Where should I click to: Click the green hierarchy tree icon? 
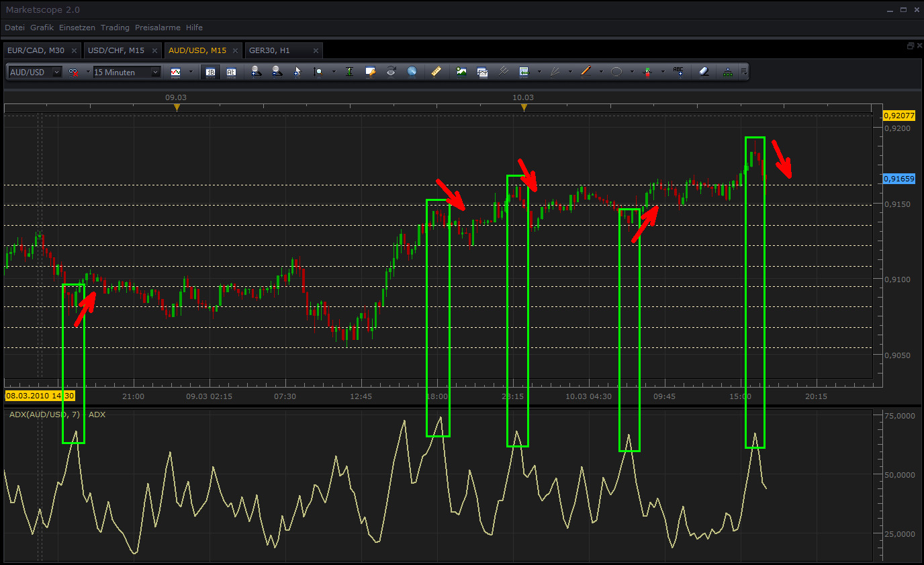728,72
